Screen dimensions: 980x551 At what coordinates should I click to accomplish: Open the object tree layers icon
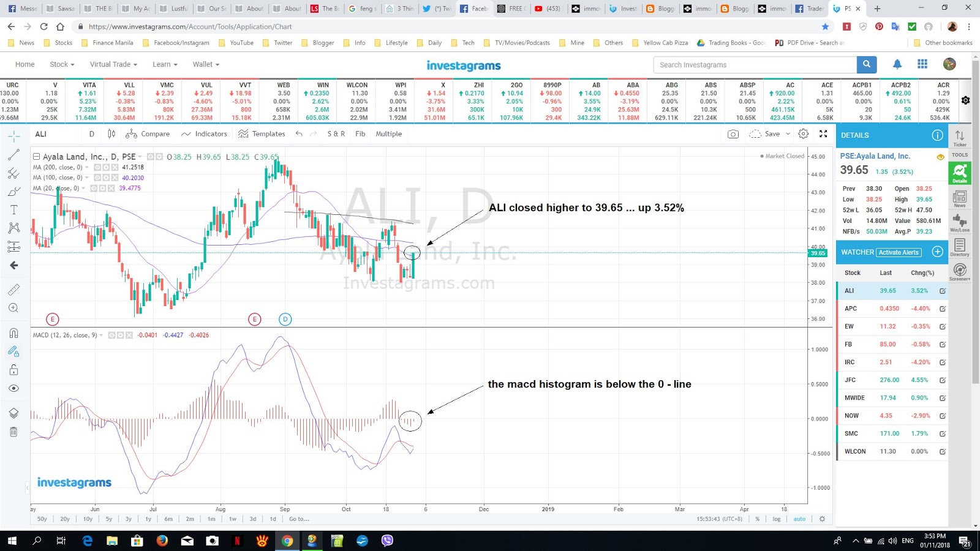13,413
